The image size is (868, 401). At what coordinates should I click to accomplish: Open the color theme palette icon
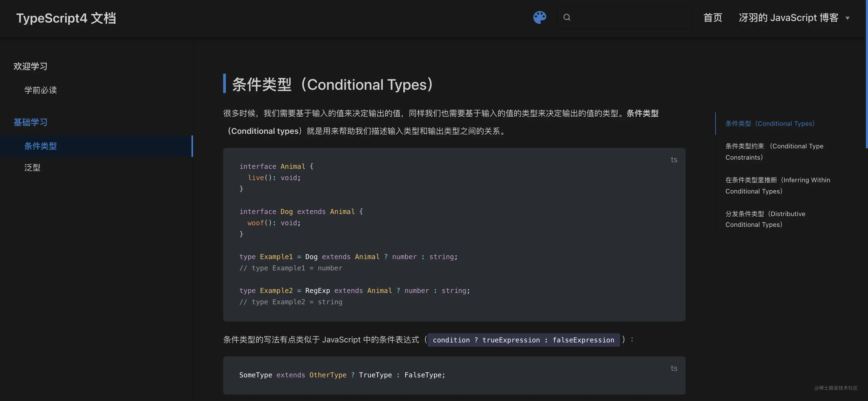tap(539, 17)
